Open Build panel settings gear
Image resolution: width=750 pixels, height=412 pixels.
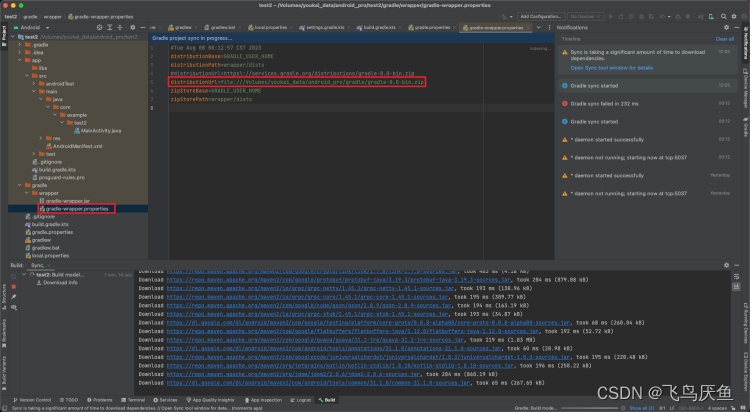(726, 265)
